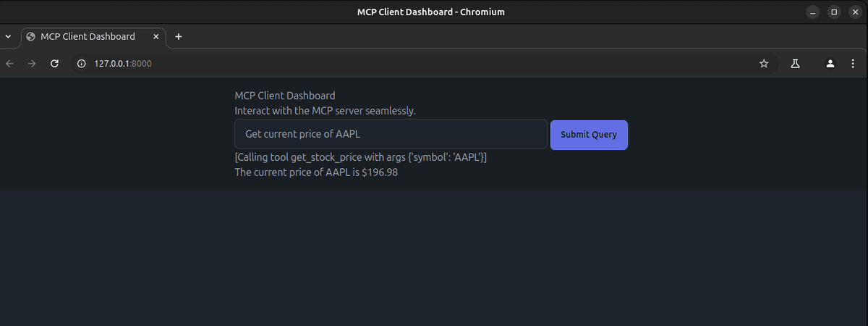Viewport: 868px width, 326px height.
Task: Go back to the previous page
Action: click(x=10, y=64)
